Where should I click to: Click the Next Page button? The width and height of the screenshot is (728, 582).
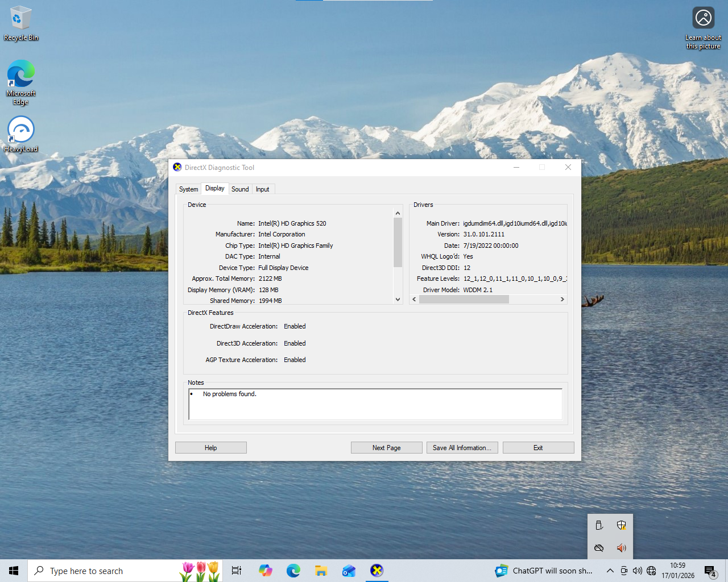(x=386, y=447)
